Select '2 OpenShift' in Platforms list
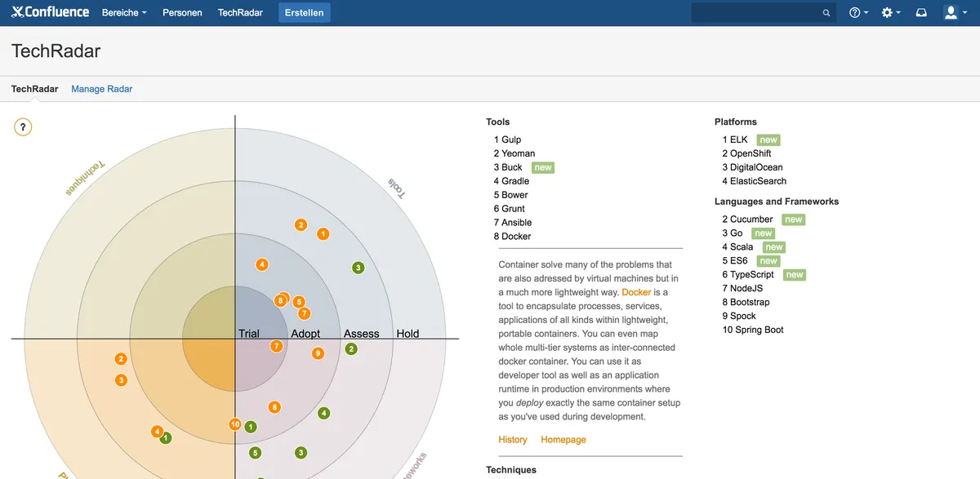 pos(746,153)
